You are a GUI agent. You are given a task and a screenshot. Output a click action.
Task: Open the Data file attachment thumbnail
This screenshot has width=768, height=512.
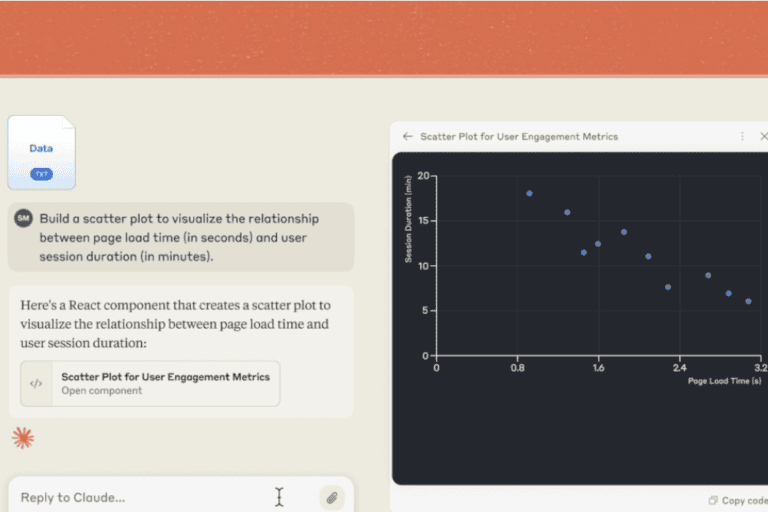[42, 152]
